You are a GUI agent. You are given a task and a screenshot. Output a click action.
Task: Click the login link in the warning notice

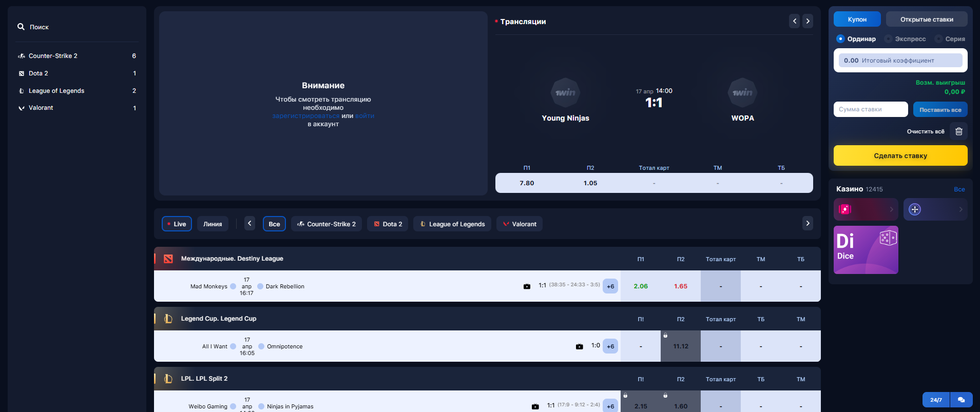(x=364, y=116)
